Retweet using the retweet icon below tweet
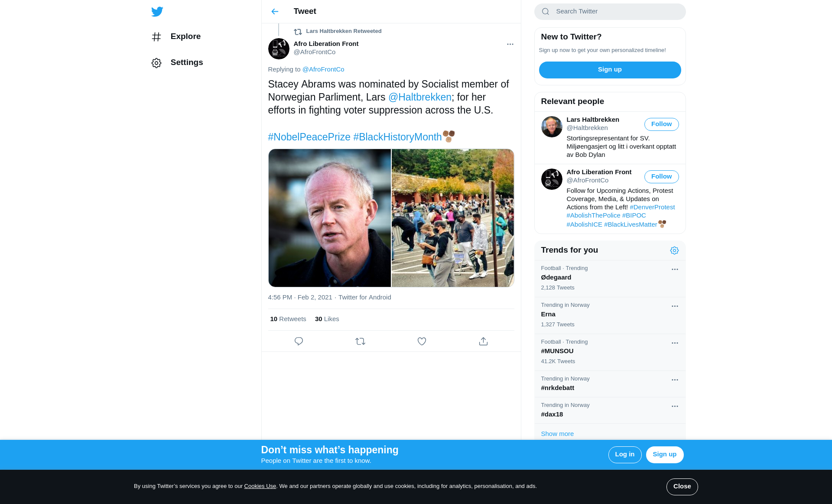This screenshot has width=832, height=504. tap(360, 341)
